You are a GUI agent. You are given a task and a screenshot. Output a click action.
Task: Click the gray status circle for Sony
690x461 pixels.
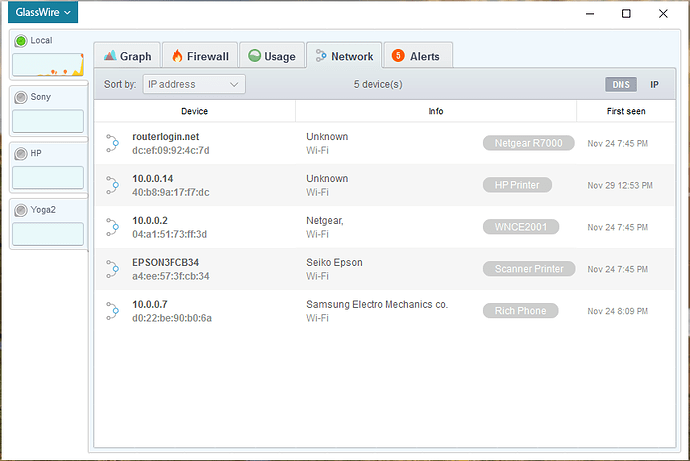(x=20, y=97)
